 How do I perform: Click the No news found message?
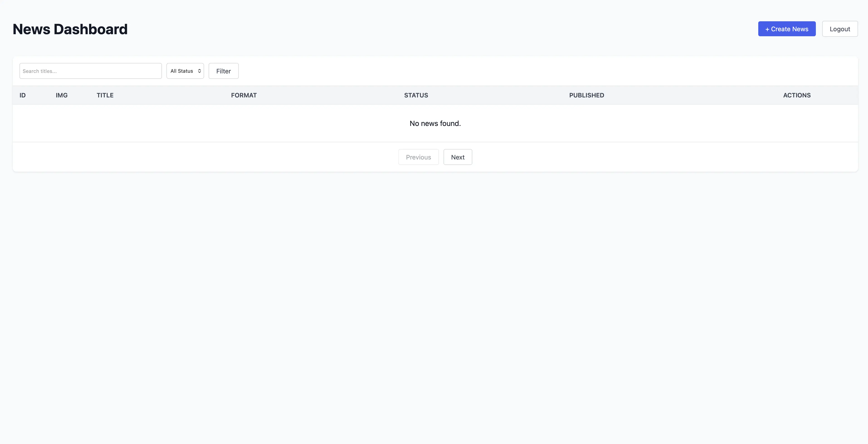pyautogui.click(x=435, y=123)
